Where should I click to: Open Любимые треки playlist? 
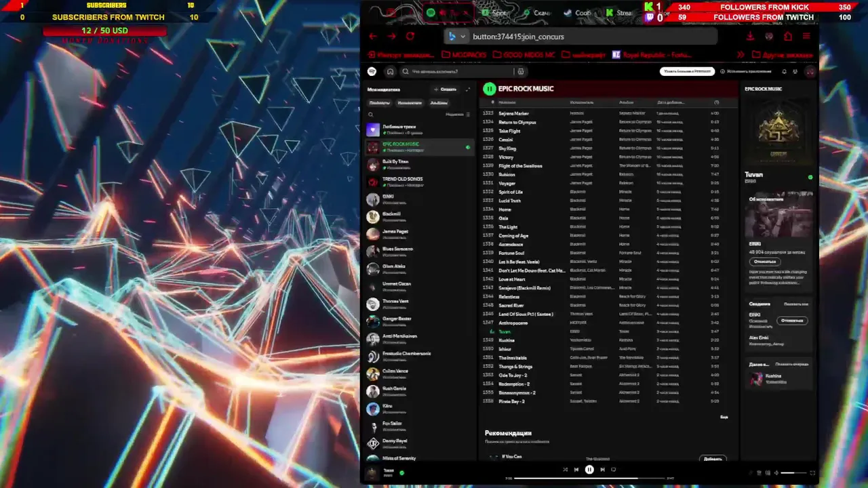[x=419, y=129]
